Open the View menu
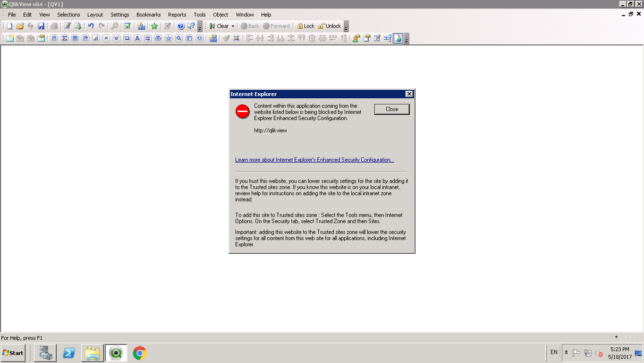Image resolution: width=644 pixels, height=363 pixels. point(44,15)
